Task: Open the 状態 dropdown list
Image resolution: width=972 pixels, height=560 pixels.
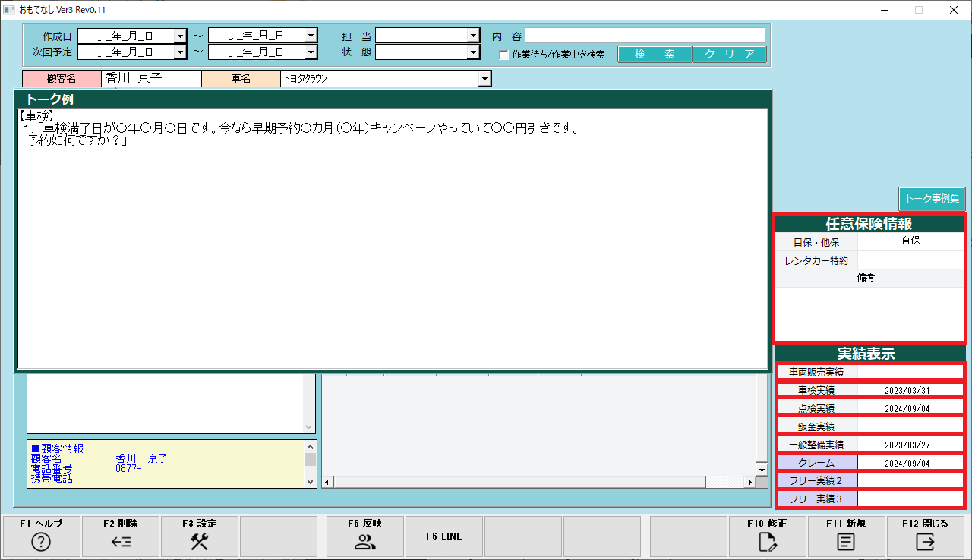Action: click(x=473, y=52)
